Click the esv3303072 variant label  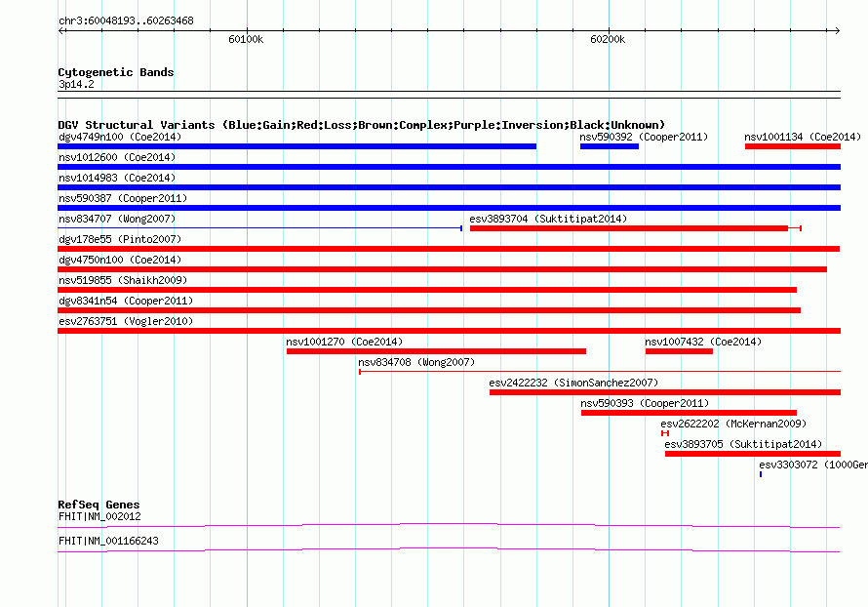813,465
